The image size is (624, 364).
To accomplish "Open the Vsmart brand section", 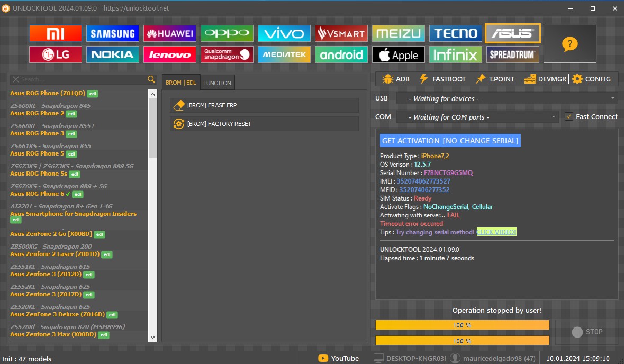I will tap(341, 33).
